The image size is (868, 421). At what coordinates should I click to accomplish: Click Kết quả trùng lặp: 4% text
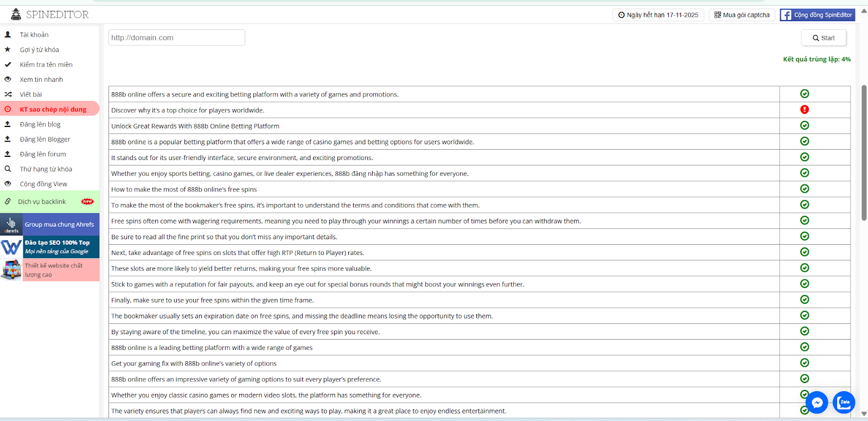coord(816,59)
